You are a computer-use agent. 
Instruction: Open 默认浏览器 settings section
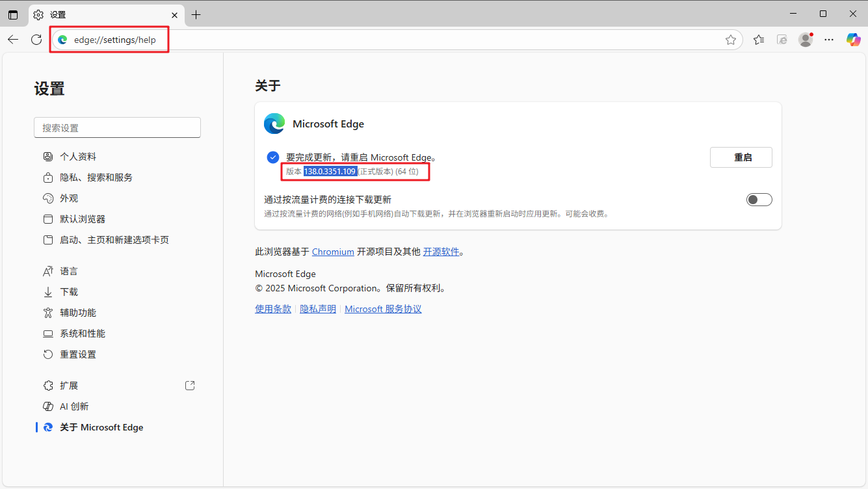117,219
